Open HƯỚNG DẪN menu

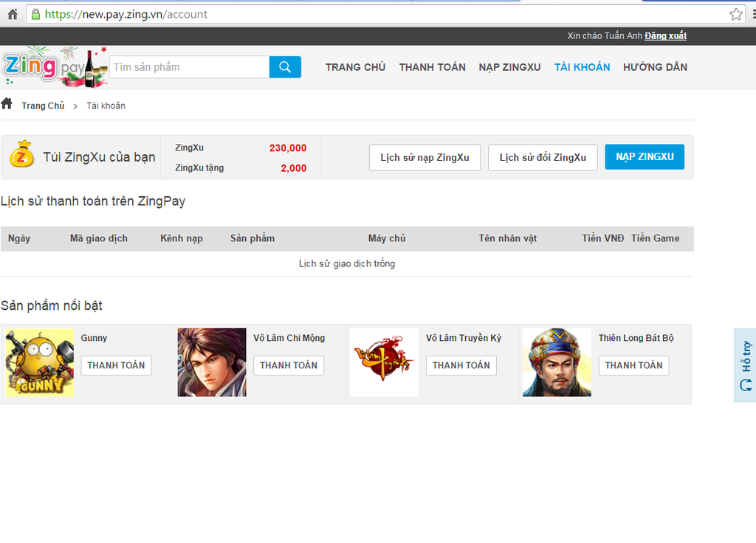656,67
